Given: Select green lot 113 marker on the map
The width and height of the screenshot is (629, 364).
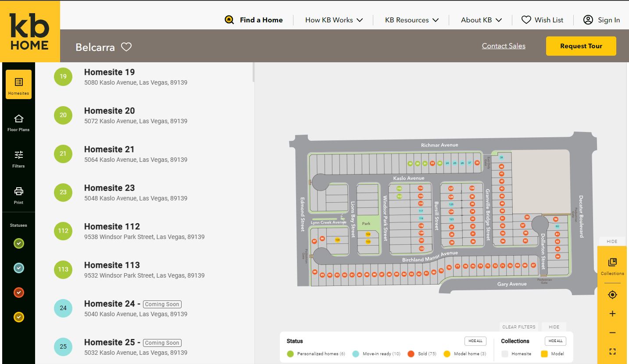Looking at the screenshot, I should pos(399,189).
